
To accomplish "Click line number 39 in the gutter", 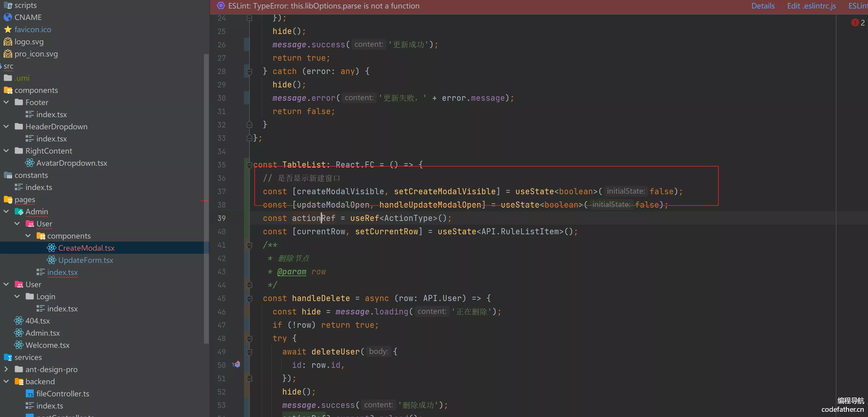I will point(221,218).
